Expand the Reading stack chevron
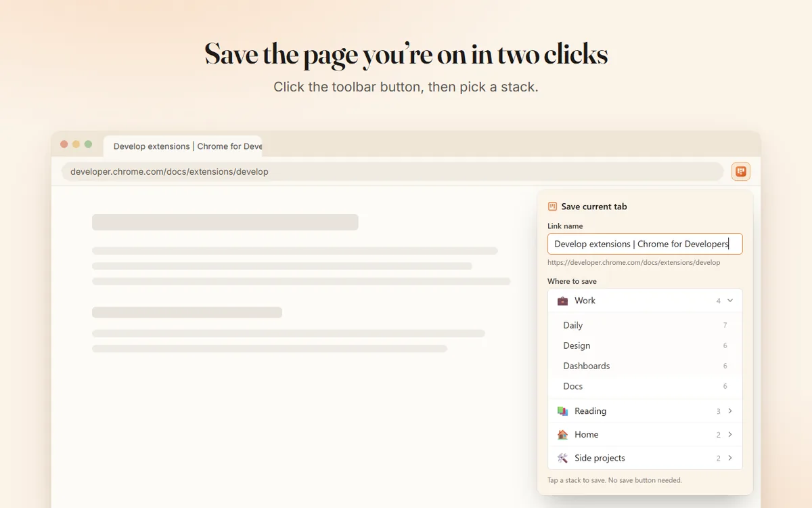 [730, 411]
